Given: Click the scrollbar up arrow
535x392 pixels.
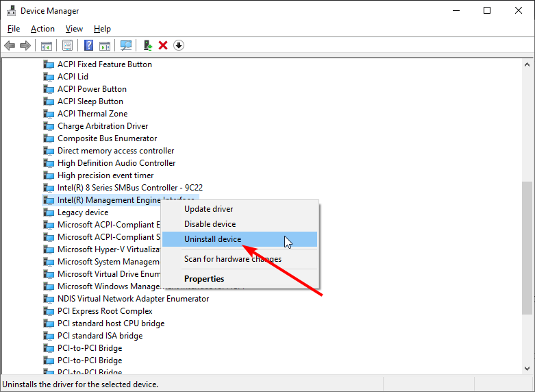Looking at the screenshot, I should [527, 64].
